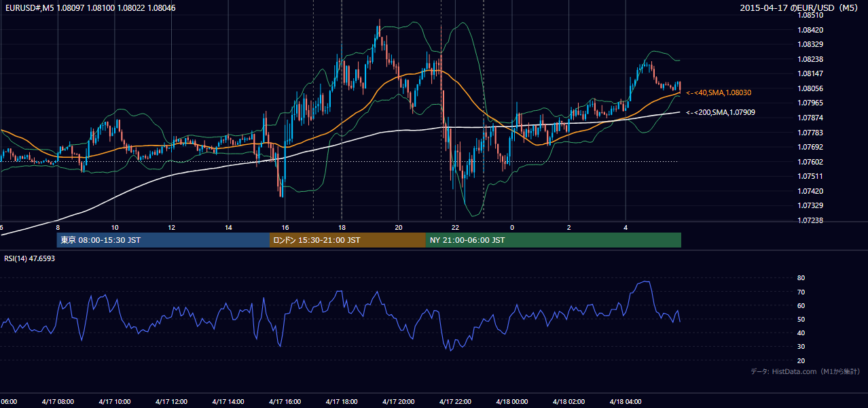Click price axis value 1.07420
Screen dimensions: 868x408
coord(810,191)
